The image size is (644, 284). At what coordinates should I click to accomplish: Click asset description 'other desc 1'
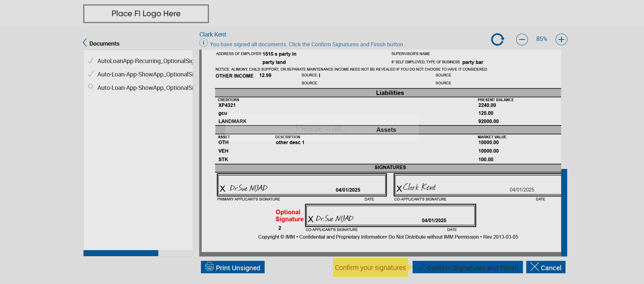coord(290,143)
